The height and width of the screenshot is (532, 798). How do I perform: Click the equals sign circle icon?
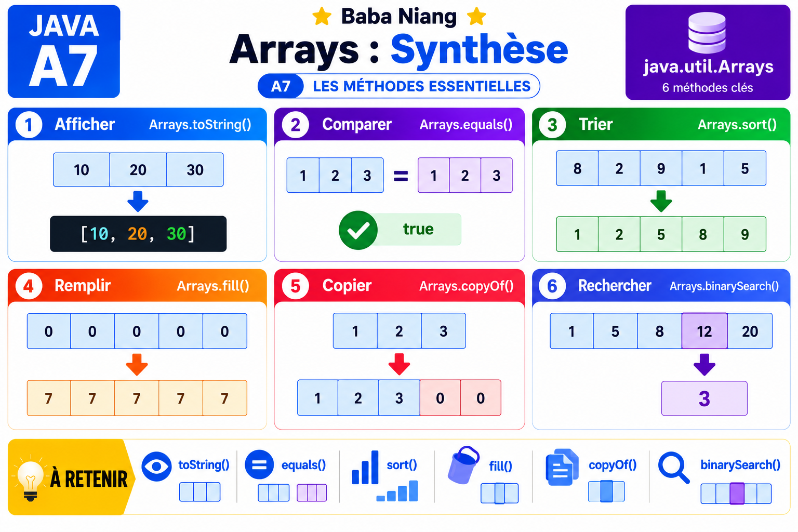[259, 464]
